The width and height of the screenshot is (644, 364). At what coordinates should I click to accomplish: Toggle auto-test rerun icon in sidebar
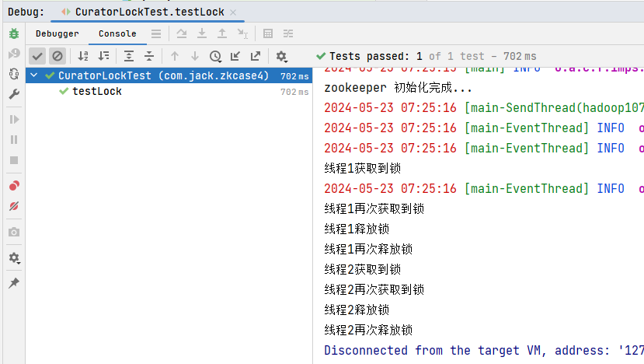14,74
